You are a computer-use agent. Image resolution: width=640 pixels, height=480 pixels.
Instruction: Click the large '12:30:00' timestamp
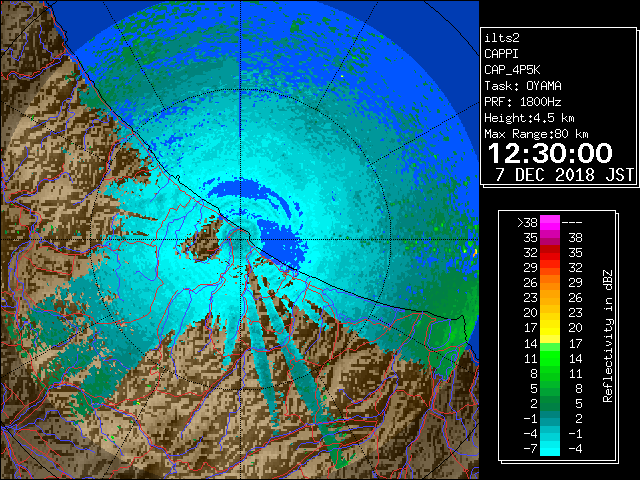coord(550,153)
